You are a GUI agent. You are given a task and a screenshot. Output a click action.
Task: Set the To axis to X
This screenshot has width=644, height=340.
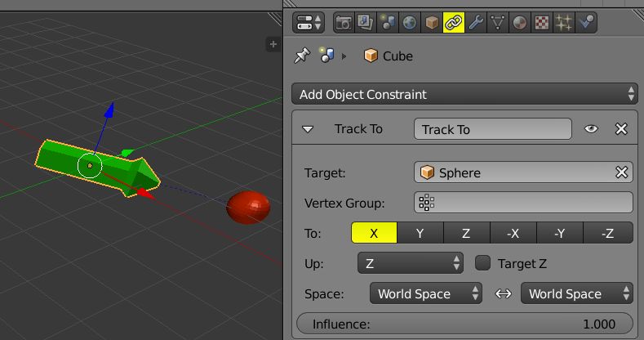pos(374,233)
